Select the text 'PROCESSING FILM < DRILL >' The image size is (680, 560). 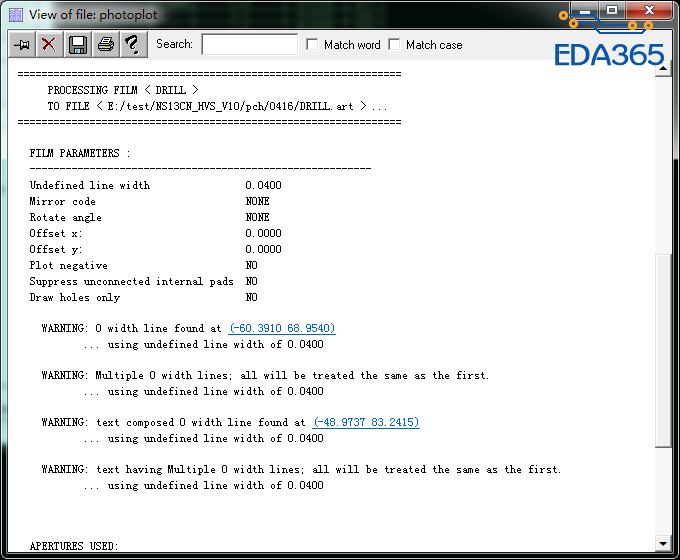coord(123,90)
